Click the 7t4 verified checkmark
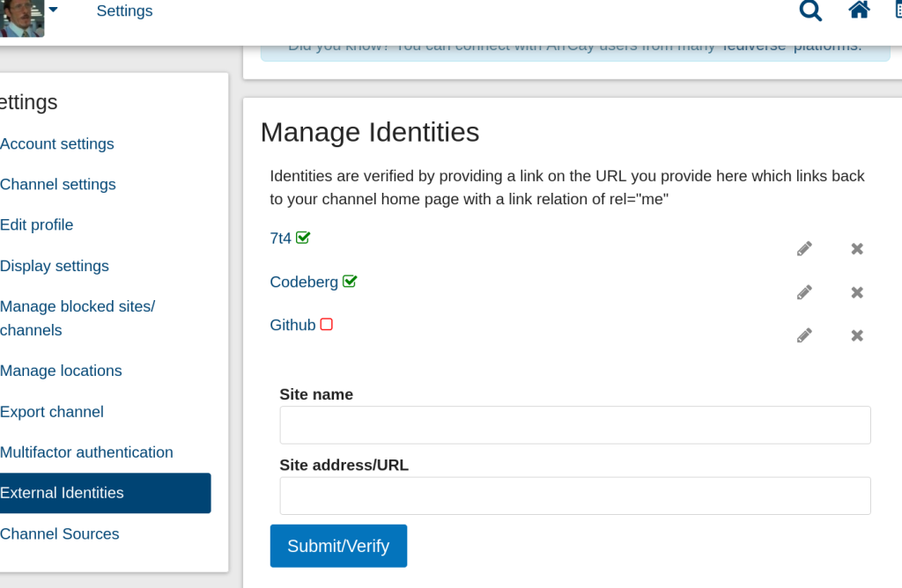This screenshot has height=588, width=902. (303, 238)
